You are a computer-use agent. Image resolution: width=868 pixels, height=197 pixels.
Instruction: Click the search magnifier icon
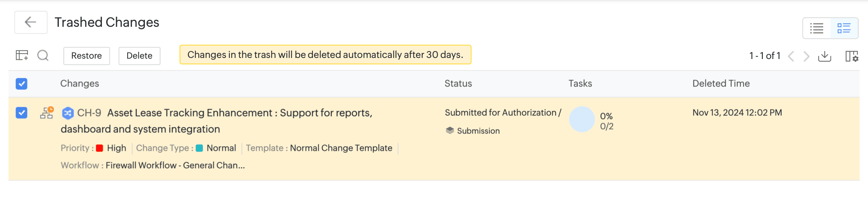(43, 55)
